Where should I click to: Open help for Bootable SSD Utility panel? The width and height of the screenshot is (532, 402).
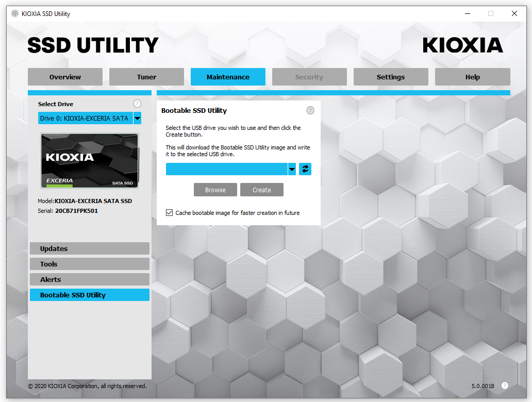click(x=310, y=110)
